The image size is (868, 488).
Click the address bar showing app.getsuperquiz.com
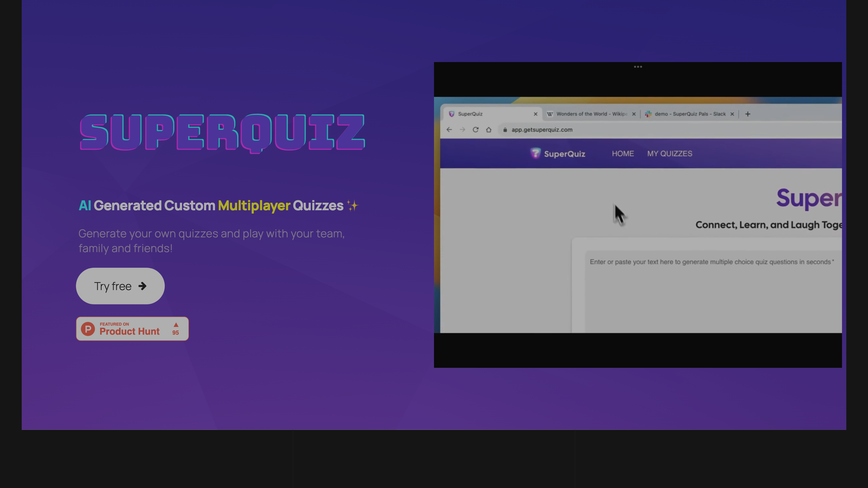click(542, 130)
